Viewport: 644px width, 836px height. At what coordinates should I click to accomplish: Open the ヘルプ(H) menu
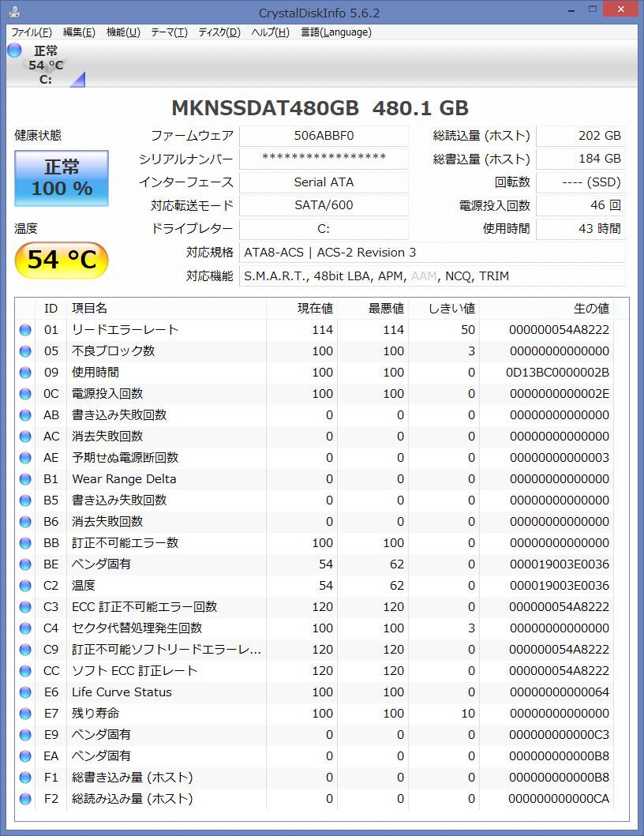[x=270, y=32]
